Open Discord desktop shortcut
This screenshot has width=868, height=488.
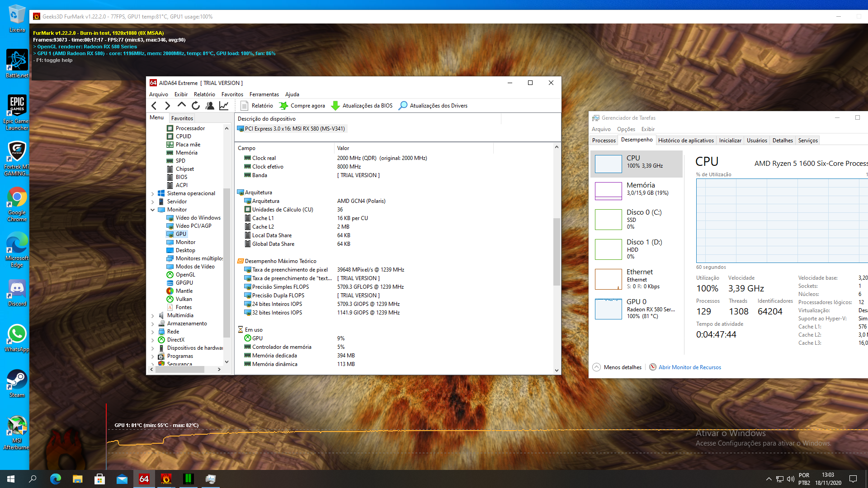tap(17, 293)
